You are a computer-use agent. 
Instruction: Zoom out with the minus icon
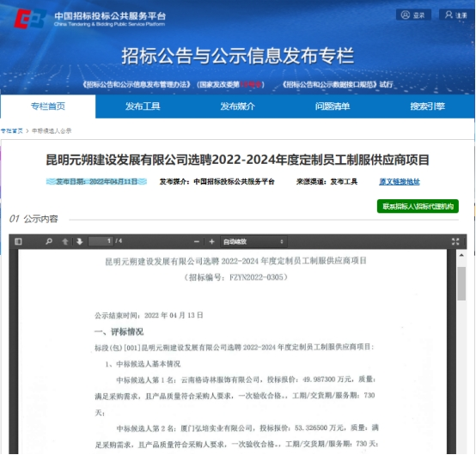[197, 242]
